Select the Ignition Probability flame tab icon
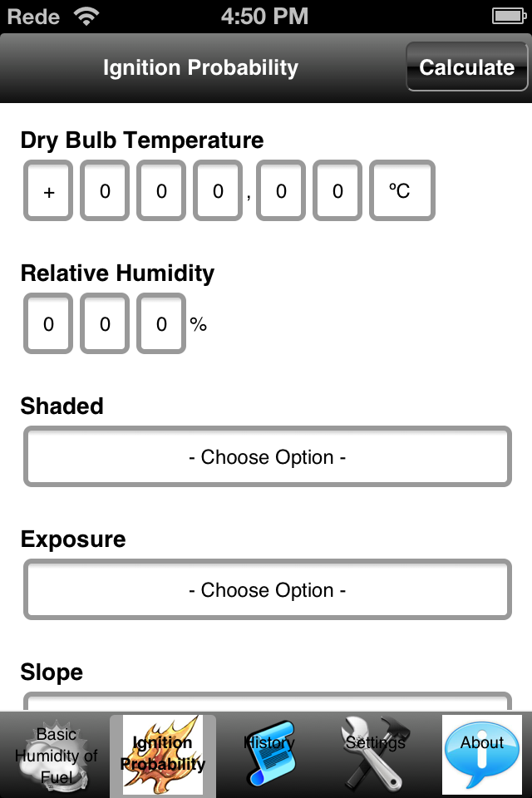This screenshot has width=532, height=798. tap(163, 756)
